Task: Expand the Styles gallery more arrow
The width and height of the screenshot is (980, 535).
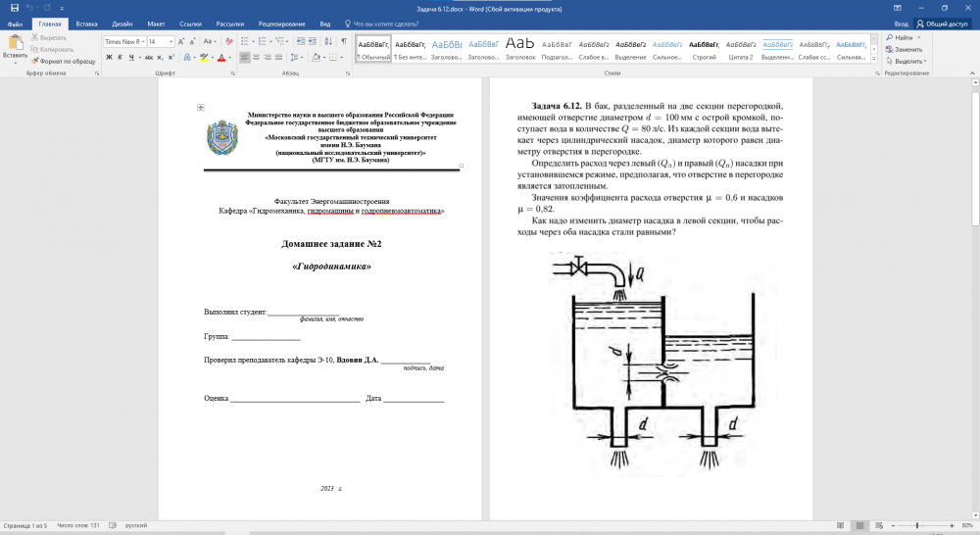Action: click(874, 59)
